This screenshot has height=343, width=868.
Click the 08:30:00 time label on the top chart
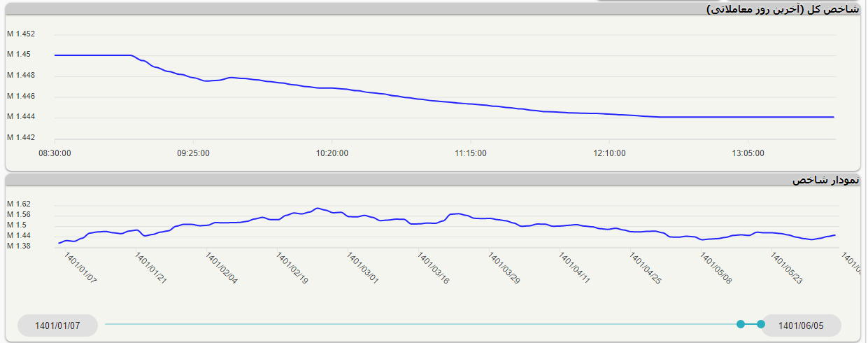(x=55, y=153)
